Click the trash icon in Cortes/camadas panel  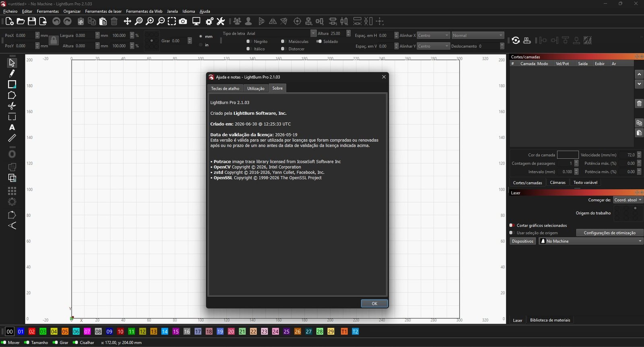coord(639,103)
